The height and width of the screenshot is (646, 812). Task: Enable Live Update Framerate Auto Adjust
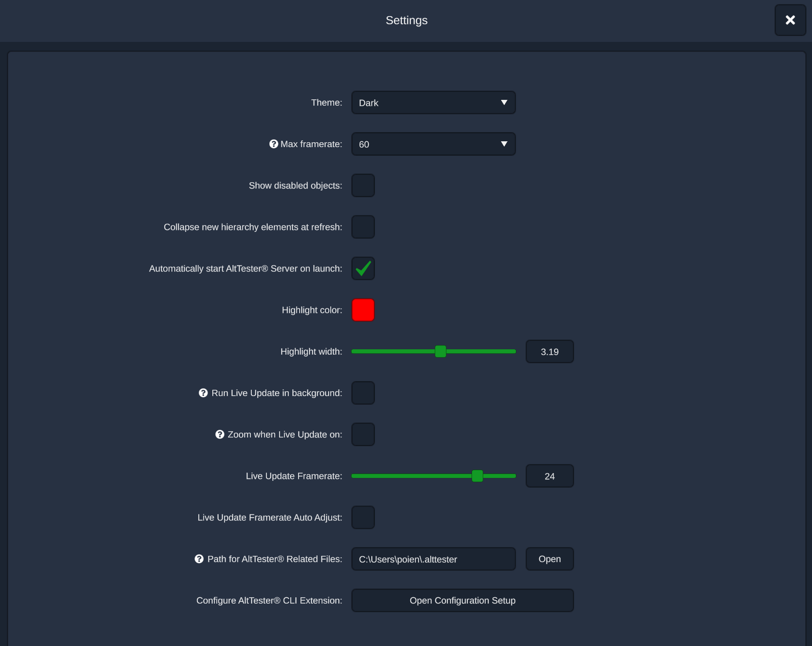coord(363,517)
